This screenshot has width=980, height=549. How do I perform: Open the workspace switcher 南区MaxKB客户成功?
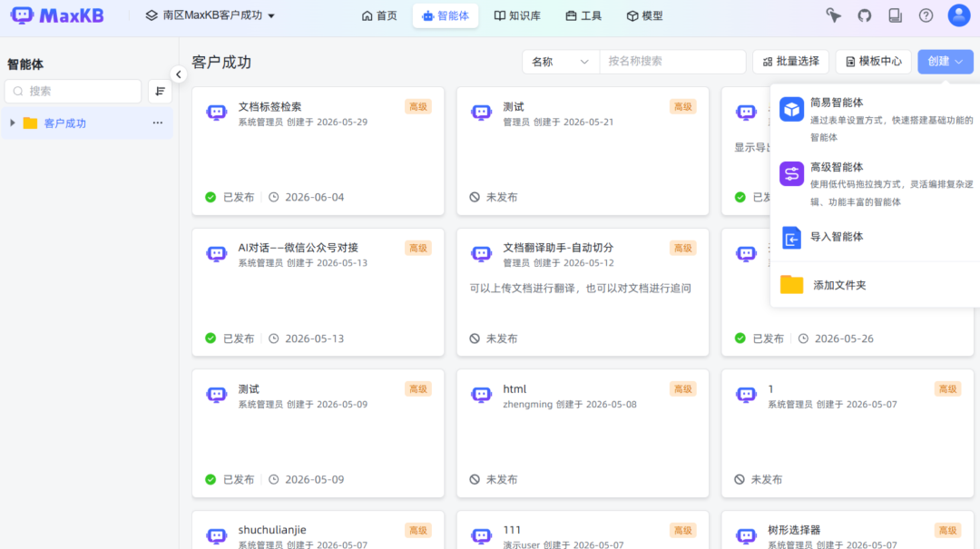point(210,15)
